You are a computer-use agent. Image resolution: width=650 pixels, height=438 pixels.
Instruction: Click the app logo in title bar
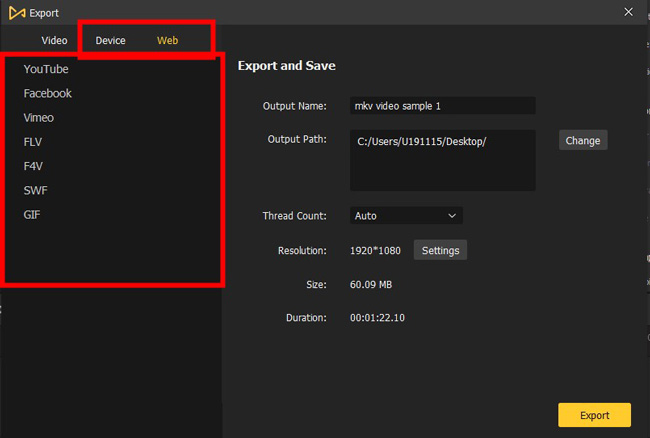tap(17, 13)
